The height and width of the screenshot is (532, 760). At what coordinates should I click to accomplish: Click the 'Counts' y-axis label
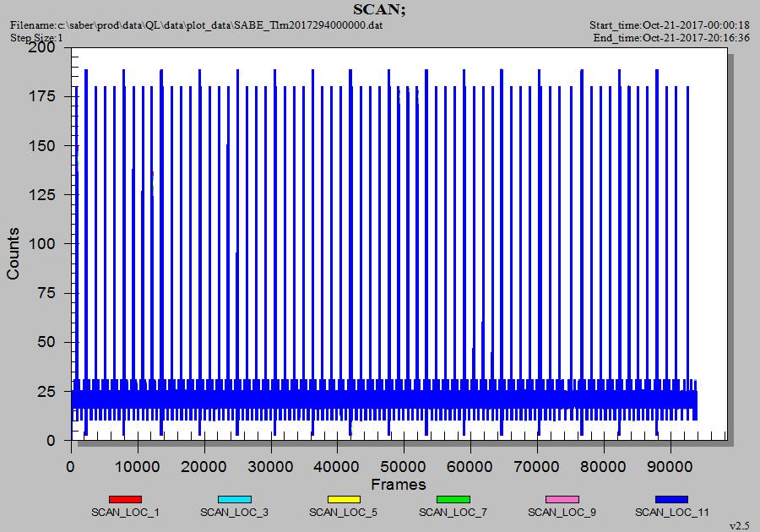[x=13, y=253]
